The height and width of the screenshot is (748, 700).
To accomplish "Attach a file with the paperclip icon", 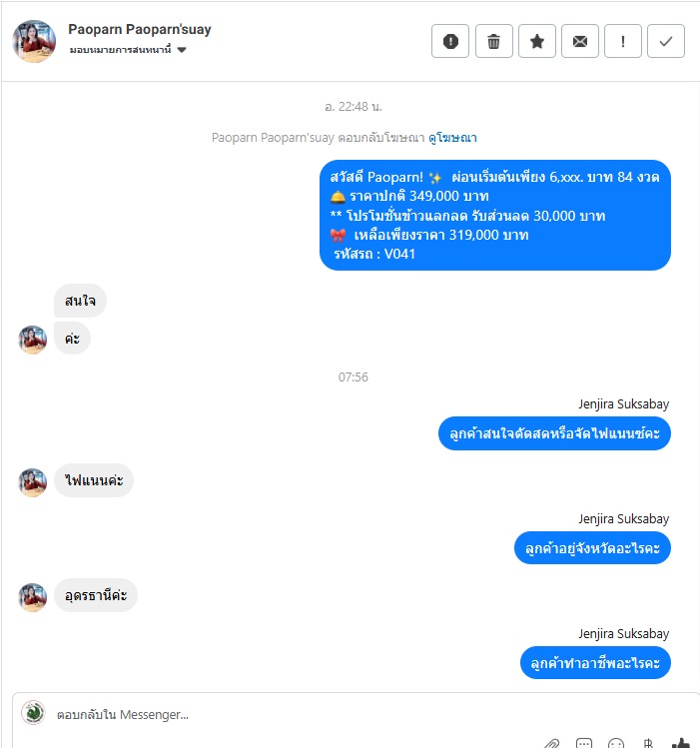I will coord(551,743).
